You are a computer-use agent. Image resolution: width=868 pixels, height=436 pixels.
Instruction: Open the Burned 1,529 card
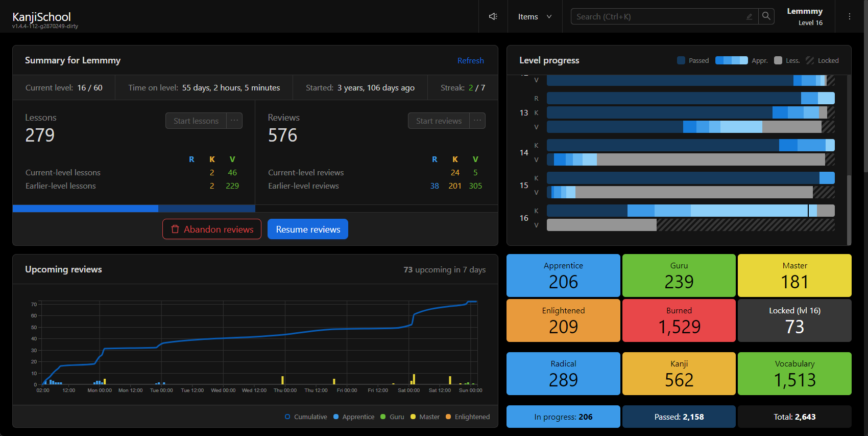(679, 320)
